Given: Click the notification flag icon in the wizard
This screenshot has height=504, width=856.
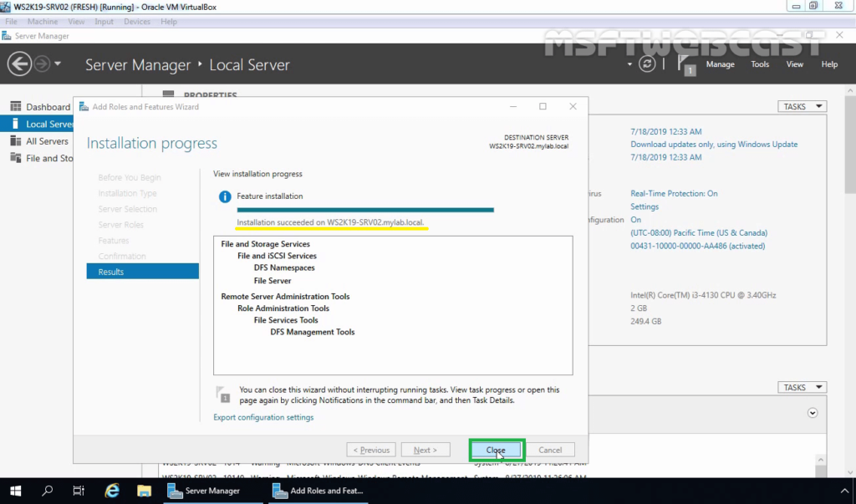Looking at the screenshot, I should pos(222,395).
